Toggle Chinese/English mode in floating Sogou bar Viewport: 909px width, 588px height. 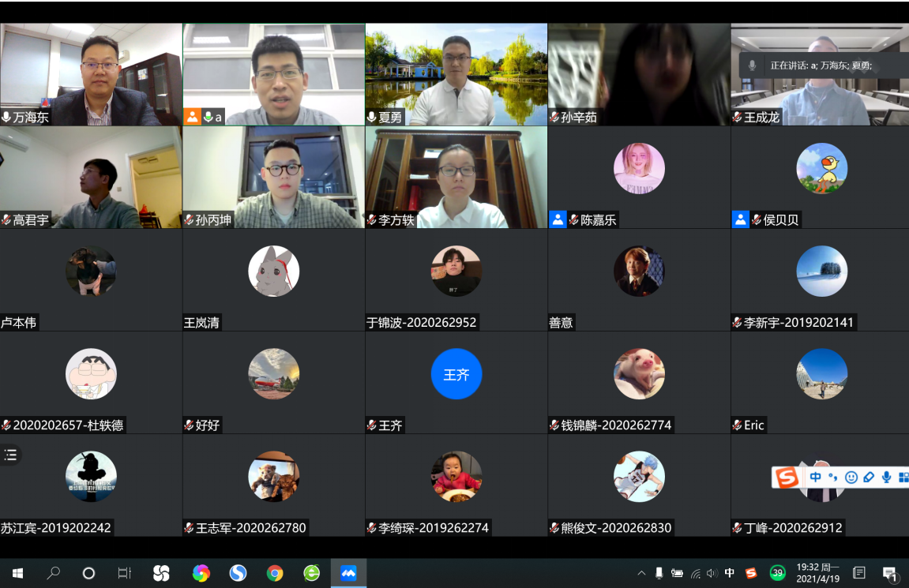815,478
